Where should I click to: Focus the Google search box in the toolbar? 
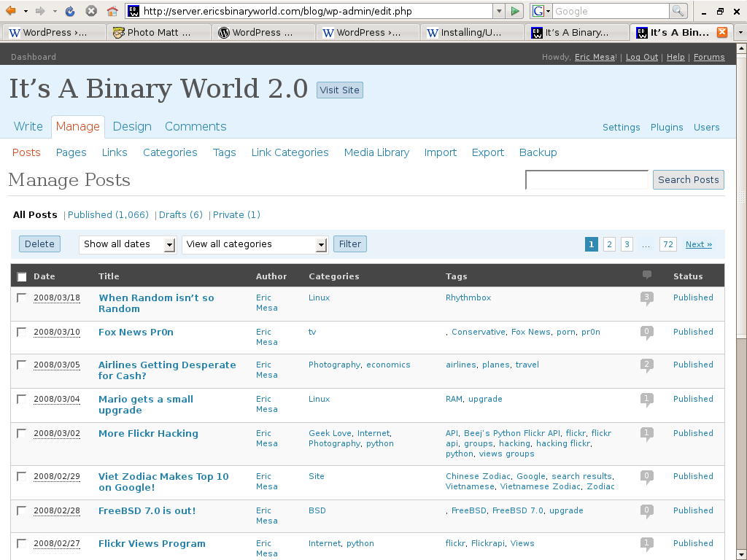pyautogui.click(x=611, y=11)
